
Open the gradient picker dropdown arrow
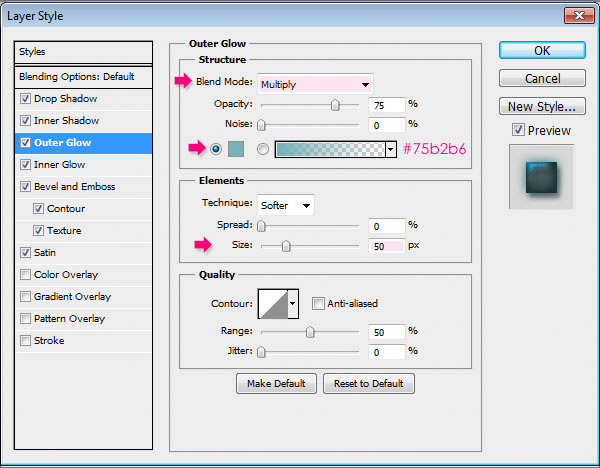point(391,149)
